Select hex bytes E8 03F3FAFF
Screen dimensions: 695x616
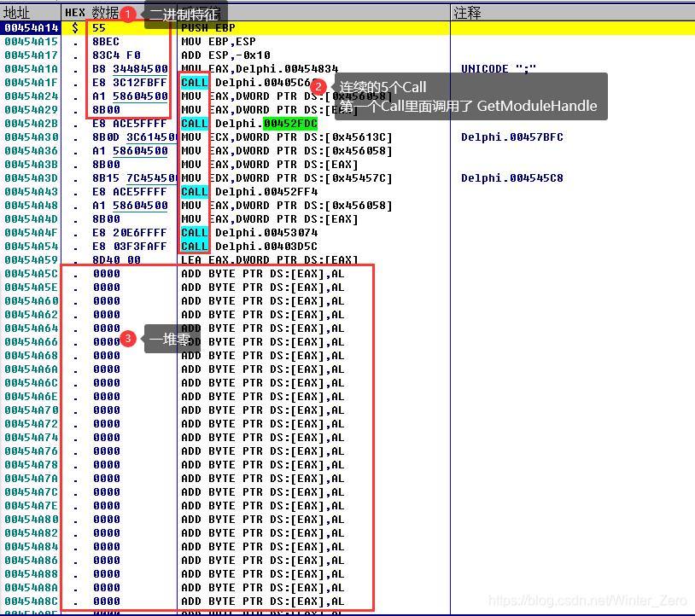[x=130, y=247]
